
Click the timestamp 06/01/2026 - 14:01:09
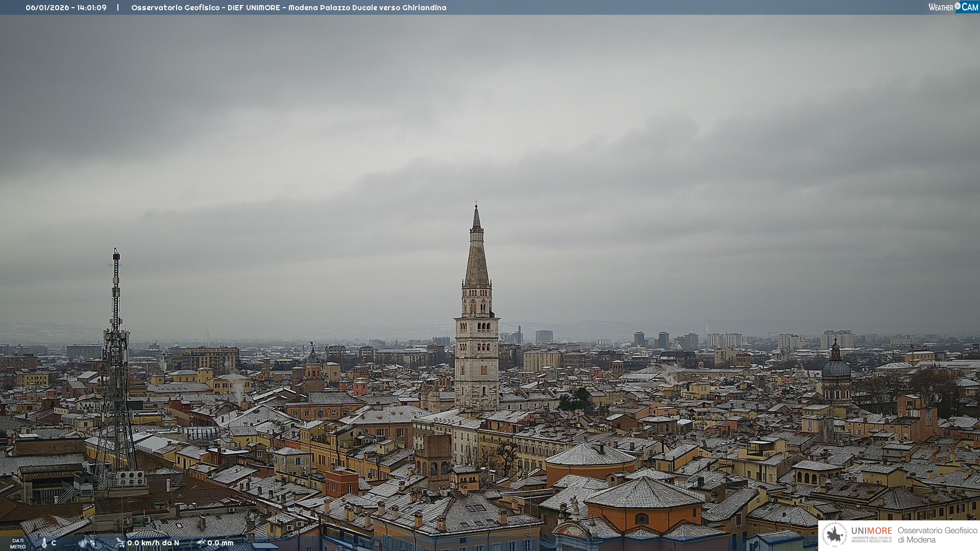coord(66,8)
